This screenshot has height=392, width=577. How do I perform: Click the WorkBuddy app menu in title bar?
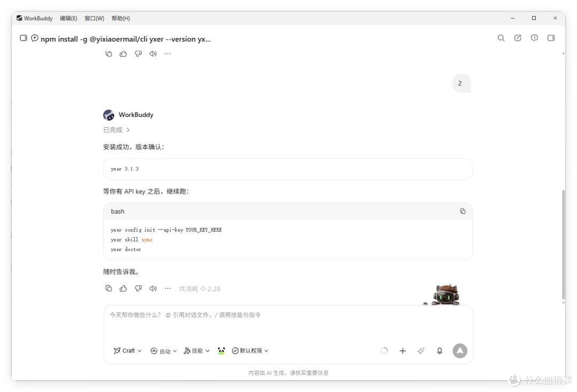[x=35, y=18]
